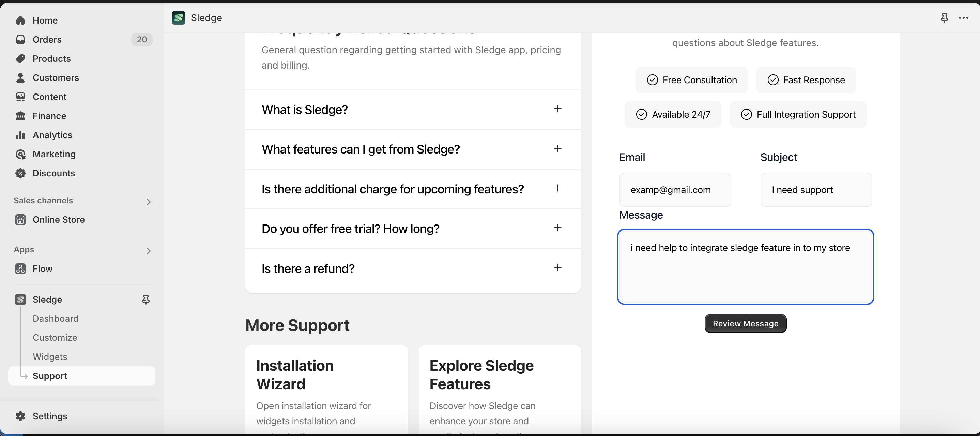Expand the "Is there a refund?" question

(x=557, y=268)
